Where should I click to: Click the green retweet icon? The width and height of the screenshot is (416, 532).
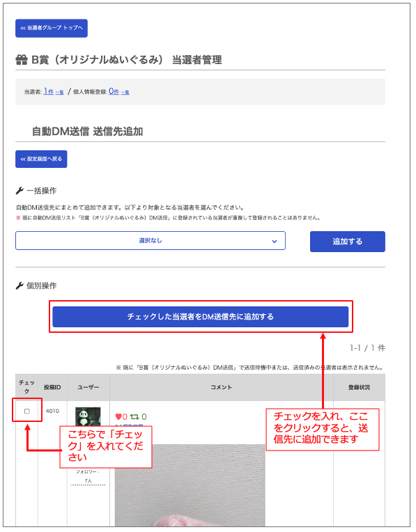(134, 416)
